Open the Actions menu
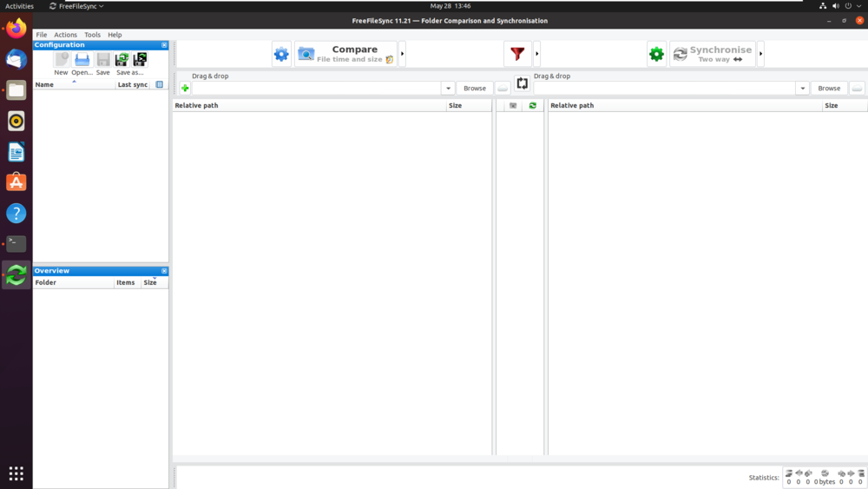The height and width of the screenshot is (489, 868). (x=65, y=35)
